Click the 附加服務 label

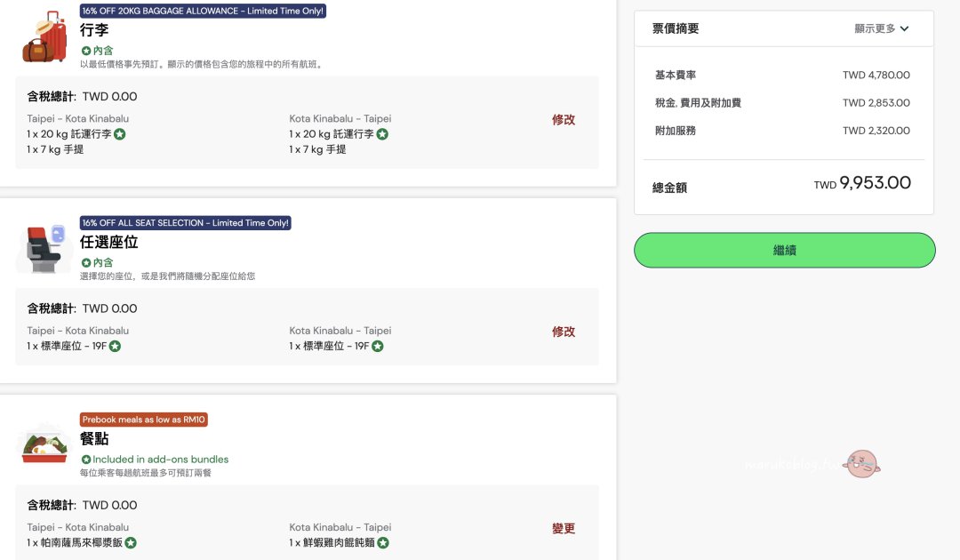coord(676,131)
